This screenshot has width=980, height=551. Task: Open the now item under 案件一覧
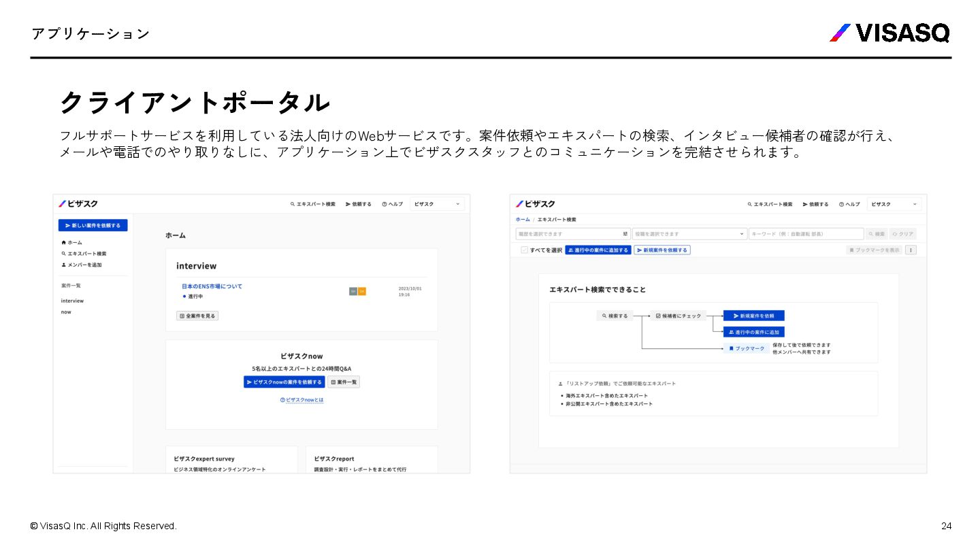click(x=66, y=312)
